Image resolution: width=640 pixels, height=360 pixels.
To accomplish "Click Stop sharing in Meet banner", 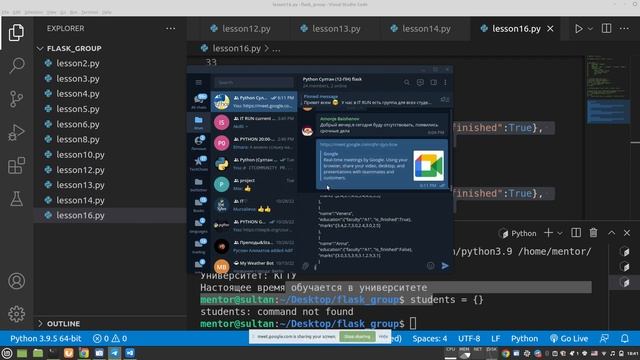I will tap(357, 337).
